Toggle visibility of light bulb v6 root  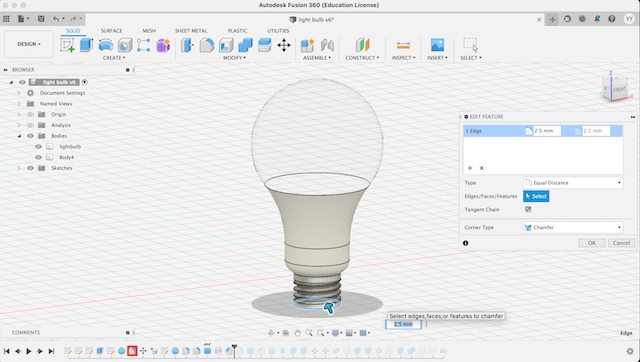point(22,82)
